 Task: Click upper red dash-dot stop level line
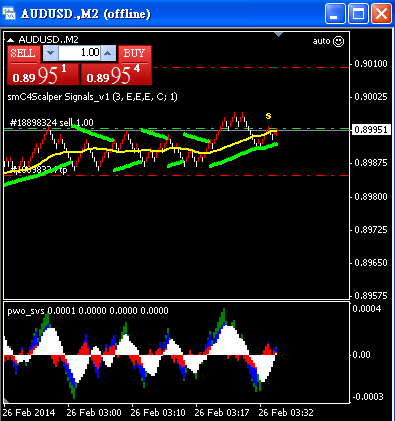[x=250, y=67]
